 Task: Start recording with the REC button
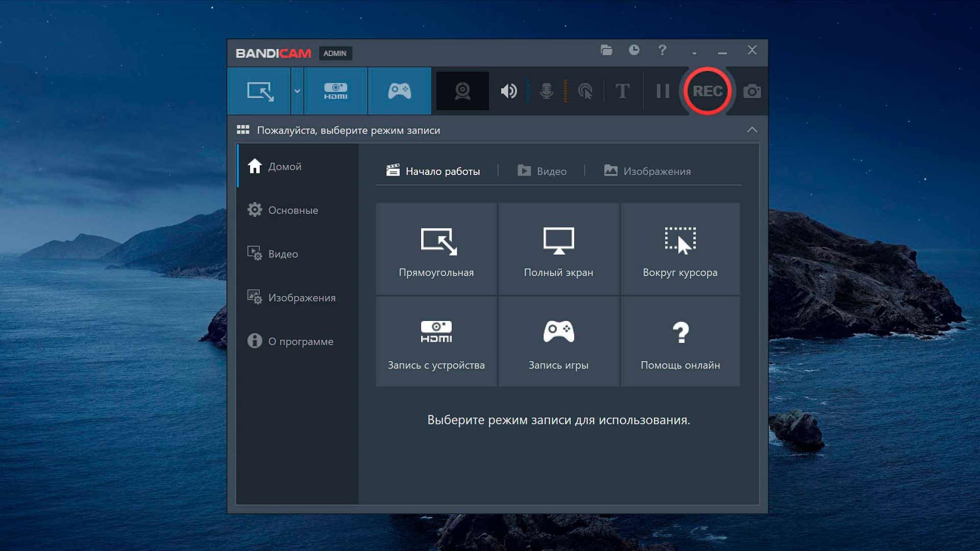[708, 91]
